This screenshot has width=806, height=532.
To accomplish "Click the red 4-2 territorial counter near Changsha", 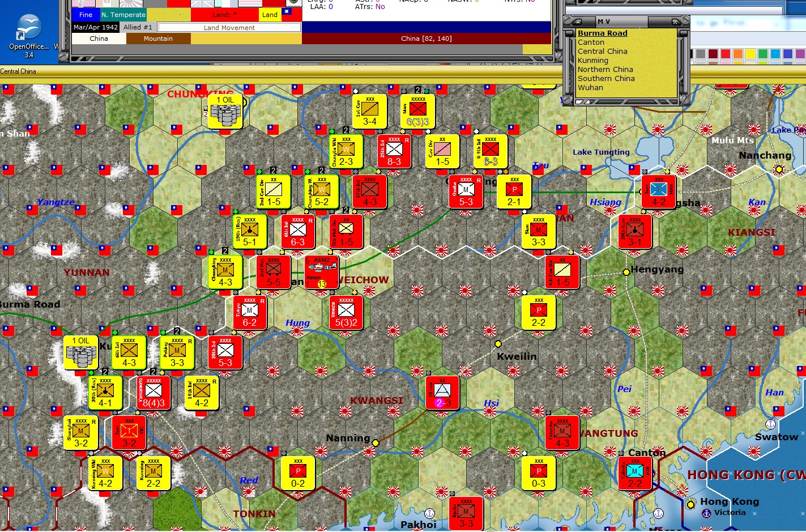I will click(659, 191).
